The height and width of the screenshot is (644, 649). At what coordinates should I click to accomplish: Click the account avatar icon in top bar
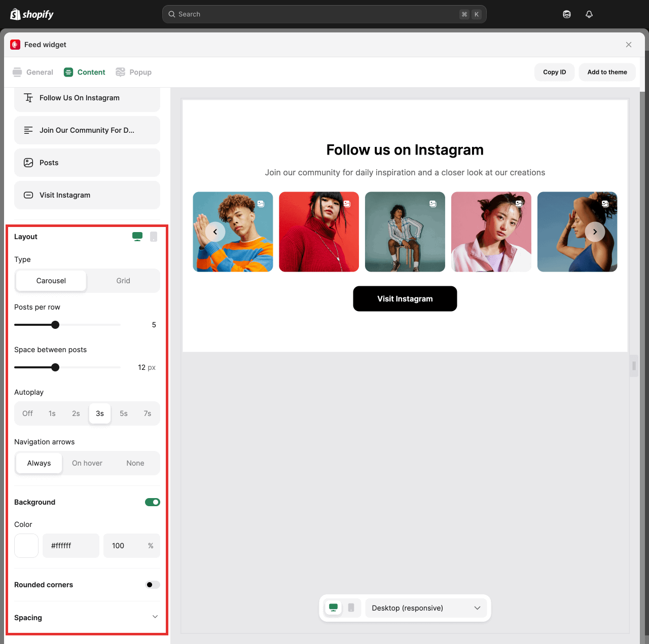click(567, 14)
